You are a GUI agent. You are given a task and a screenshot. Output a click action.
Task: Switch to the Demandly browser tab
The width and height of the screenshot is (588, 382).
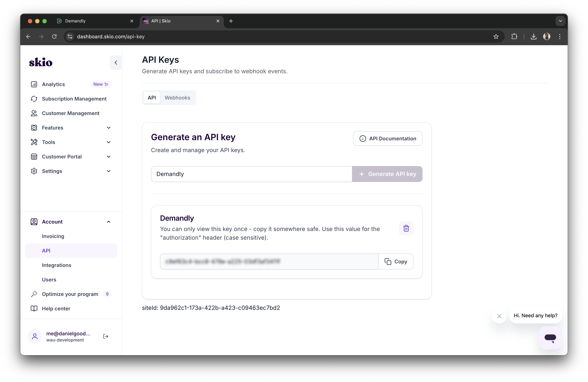coord(75,21)
